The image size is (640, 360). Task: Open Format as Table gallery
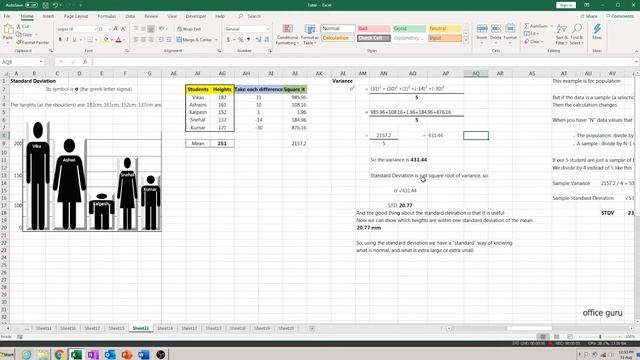click(x=309, y=34)
